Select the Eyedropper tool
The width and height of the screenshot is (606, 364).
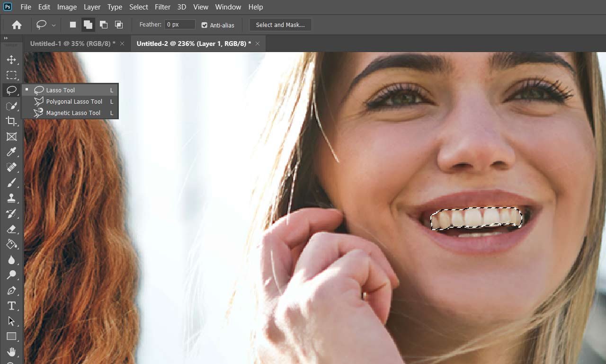click(11, 152)
